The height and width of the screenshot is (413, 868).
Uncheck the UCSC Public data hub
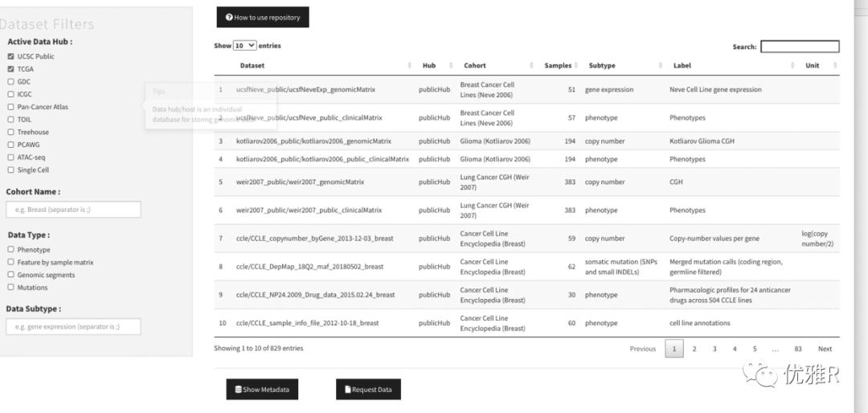(x=10, y=56)
